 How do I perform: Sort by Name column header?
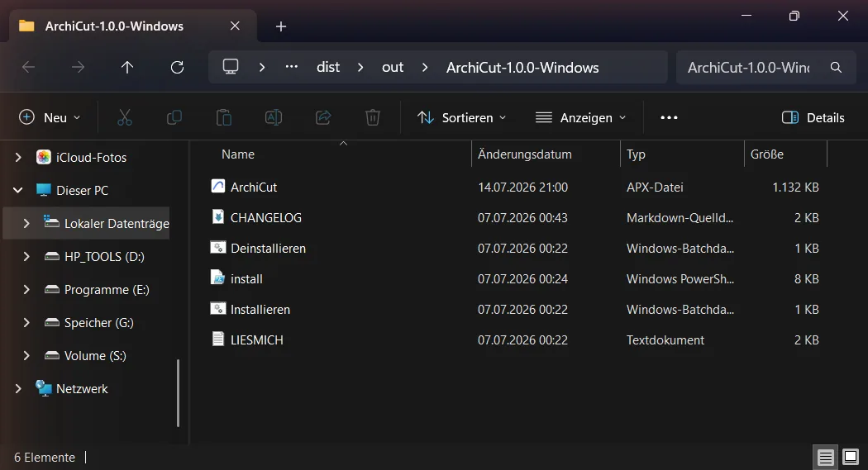click(238, 154)
